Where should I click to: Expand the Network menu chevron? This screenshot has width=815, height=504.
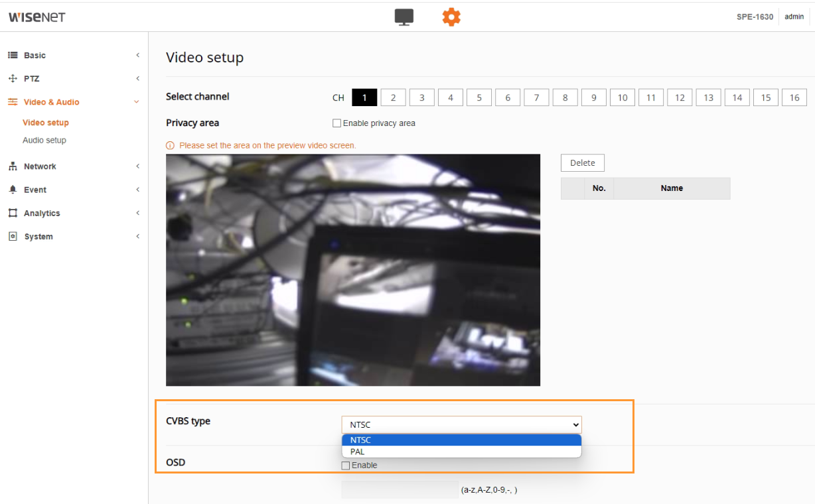coord(137,166)
